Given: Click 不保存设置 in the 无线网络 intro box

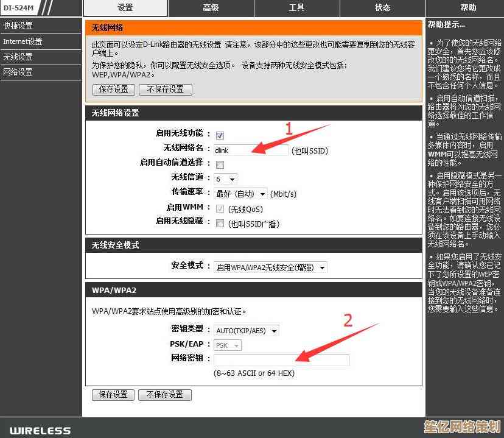Looking at the screenshot, I should [x=165, y=90].
